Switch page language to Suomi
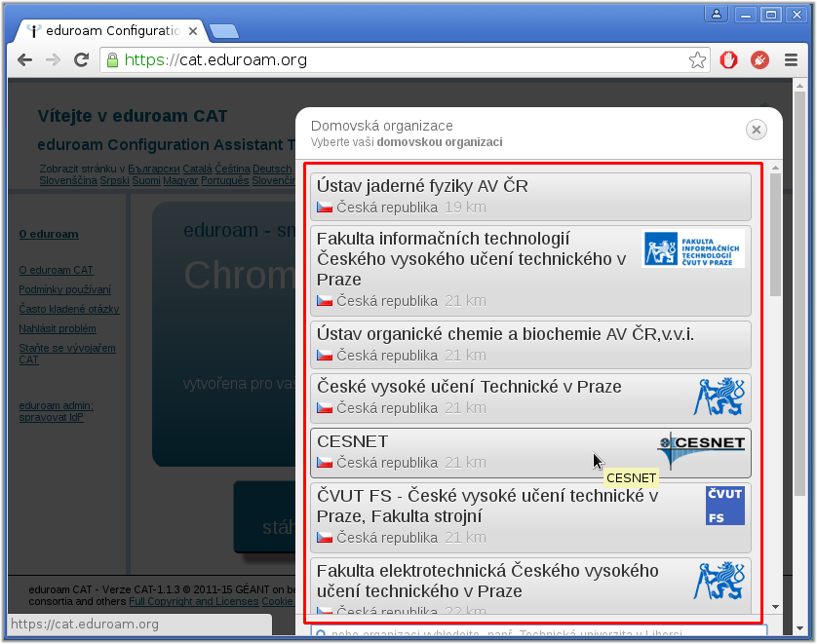817x644 pixels. [x=146, y=180]
